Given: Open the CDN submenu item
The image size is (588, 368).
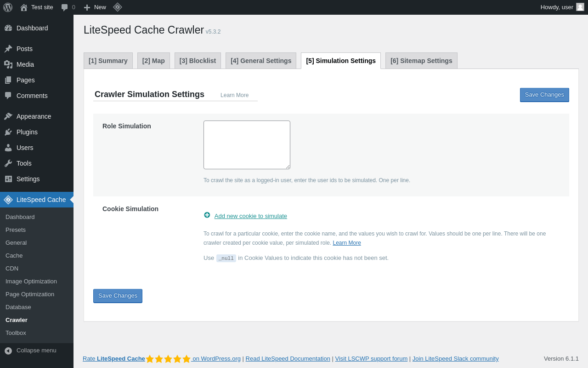Looking at the screenshot, I should pos(37,269).
